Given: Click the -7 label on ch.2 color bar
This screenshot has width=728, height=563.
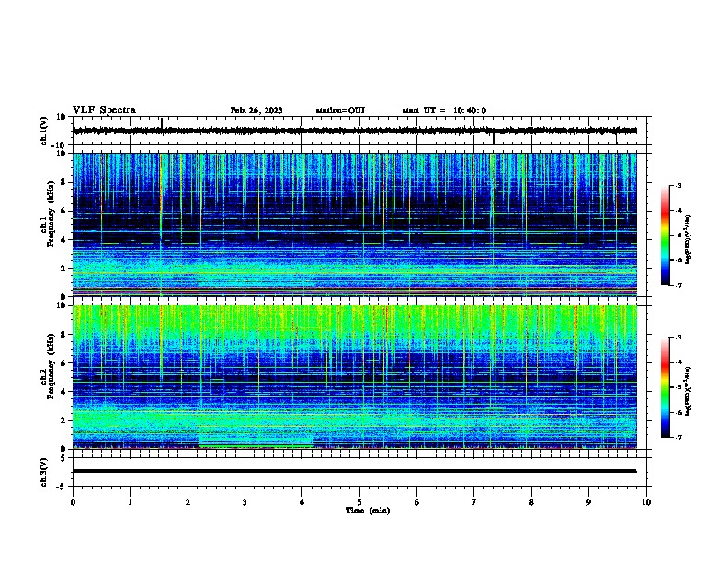Looking at the screenshot, I should pyautogui.click(x=678, y=437).
